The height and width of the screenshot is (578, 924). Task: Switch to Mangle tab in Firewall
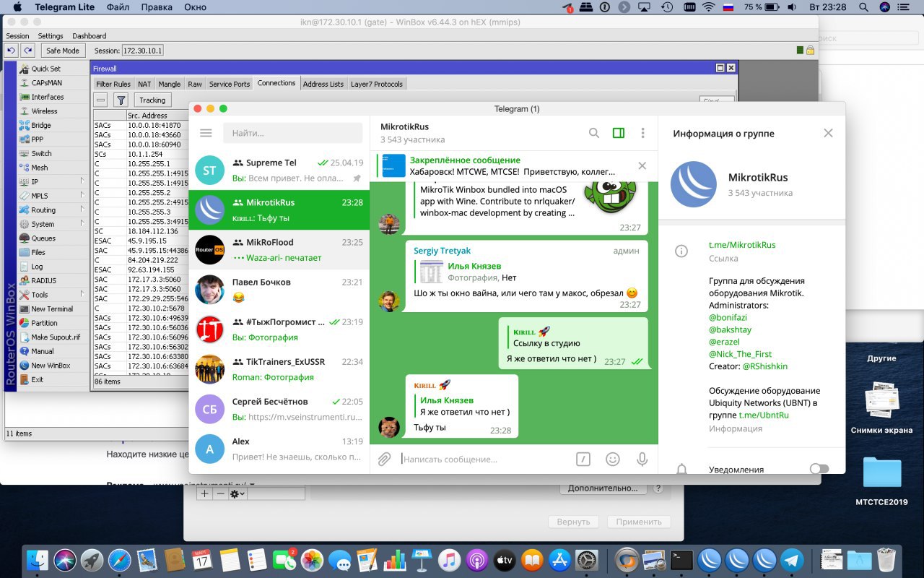170,84
